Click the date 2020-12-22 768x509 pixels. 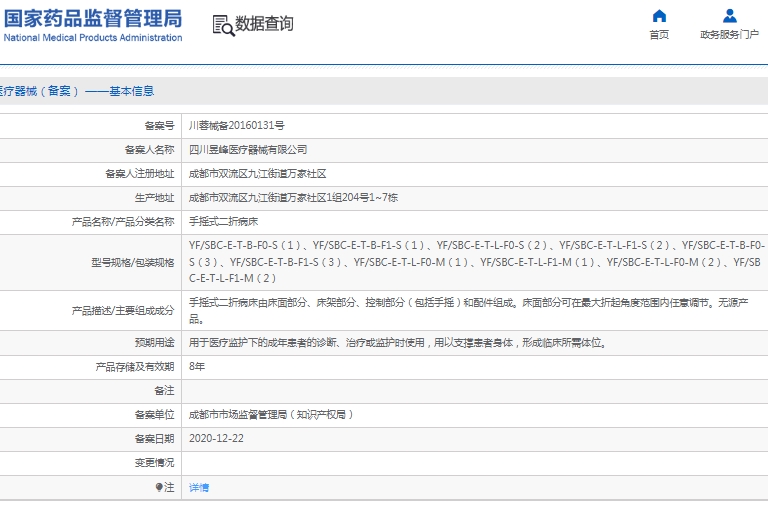[x=216, y=439]
